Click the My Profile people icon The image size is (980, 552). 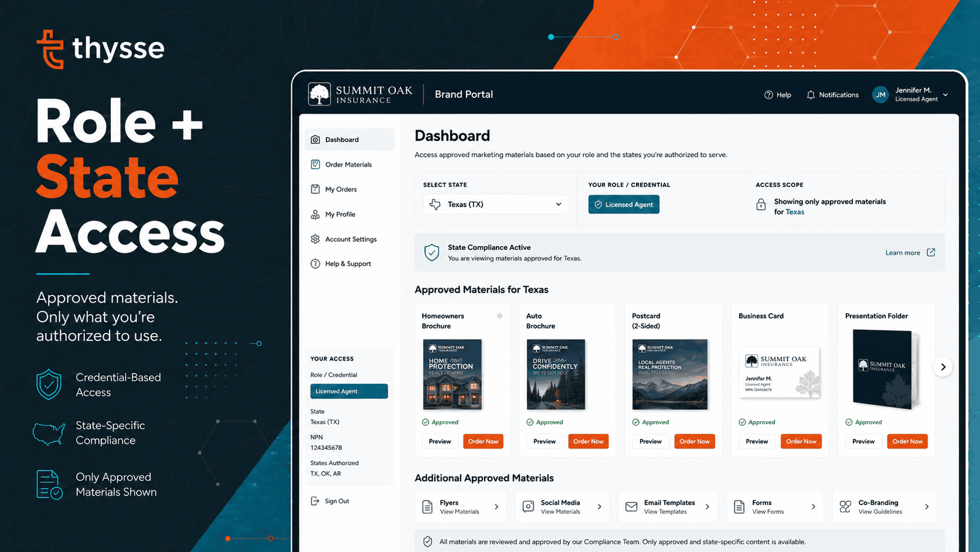coord(315,214)
